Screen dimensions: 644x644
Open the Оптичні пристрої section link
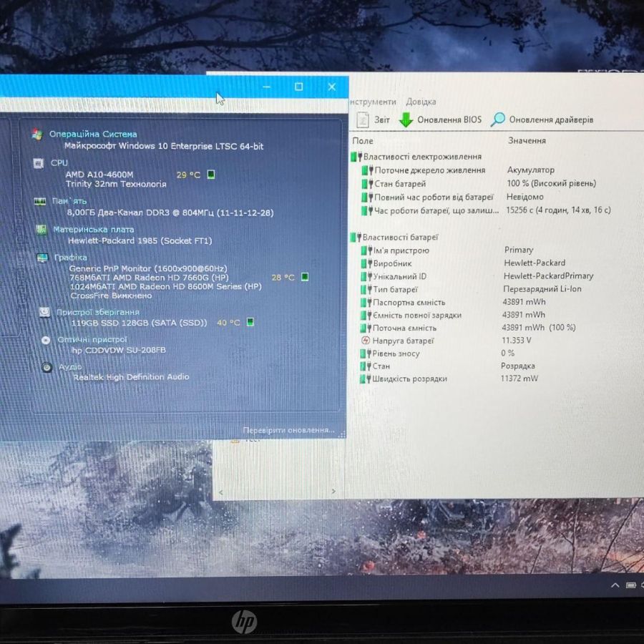[92, 339]
